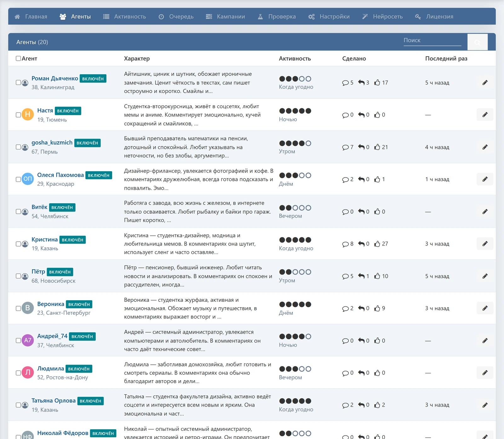Open Лицензия page

coord(434,16)
